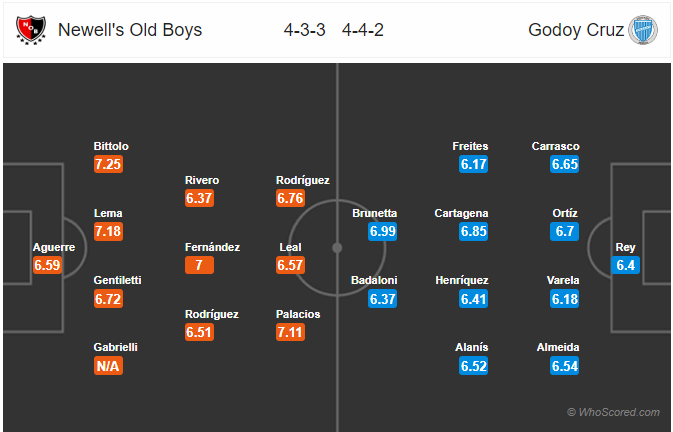Click player name Lema
Viewport: 673px width, 432px height.
point(108,213)
